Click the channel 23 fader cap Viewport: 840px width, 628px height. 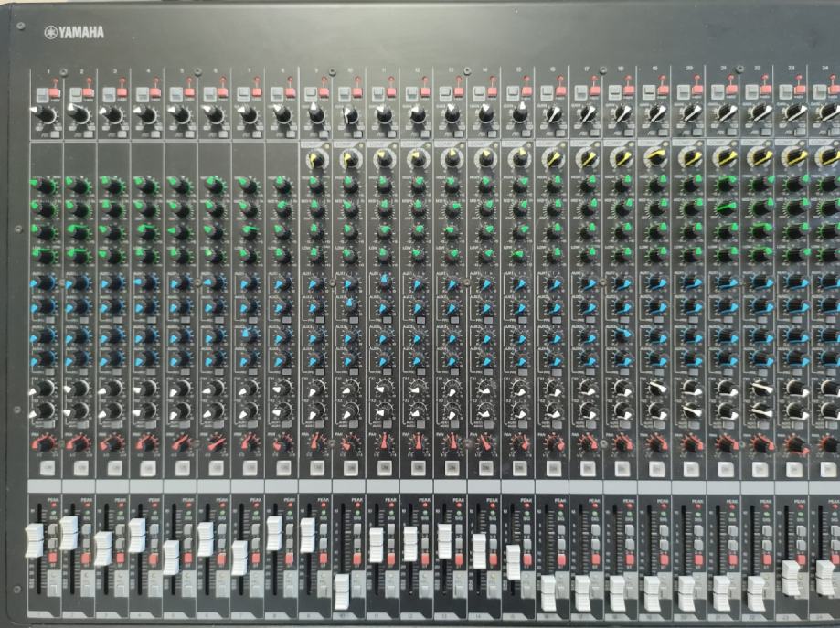791,578
